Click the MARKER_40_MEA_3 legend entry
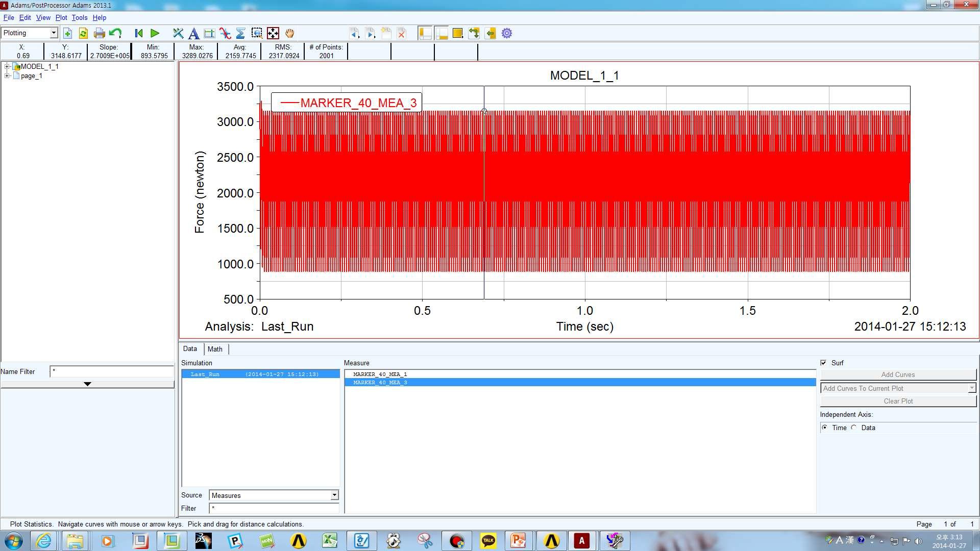 347,103
